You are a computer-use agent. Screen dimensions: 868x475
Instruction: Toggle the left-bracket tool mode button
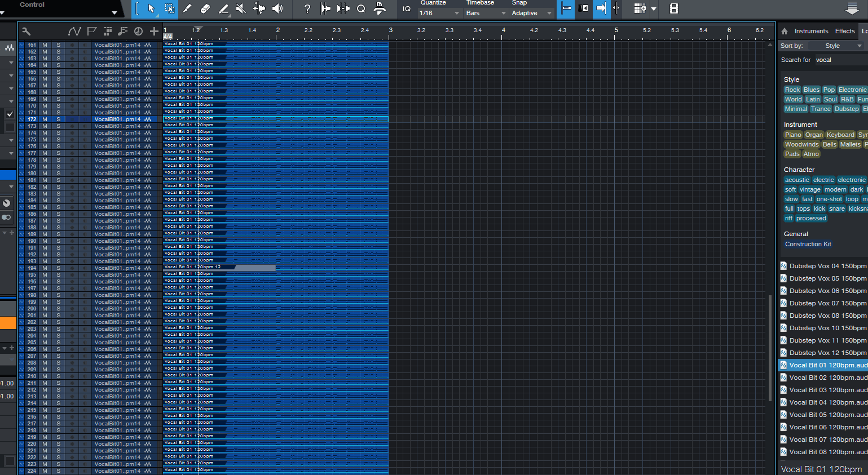[x=137, y=8]
